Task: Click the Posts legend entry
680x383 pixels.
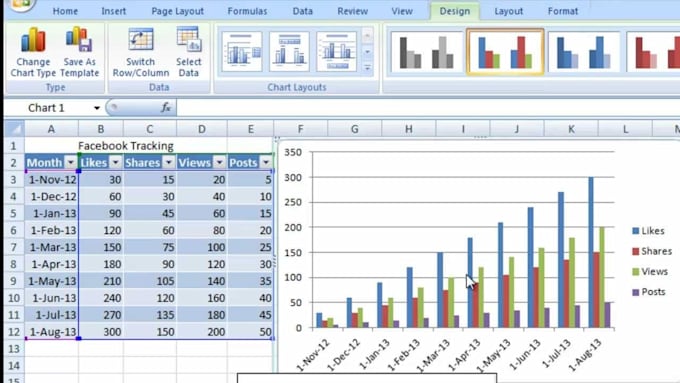Action: [x=648, y=292]
